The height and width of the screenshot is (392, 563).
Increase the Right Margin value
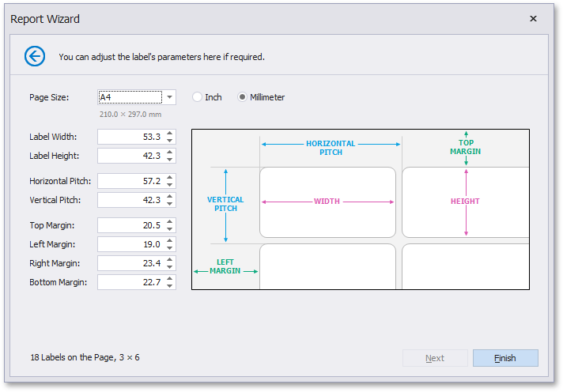click(169, 260)
